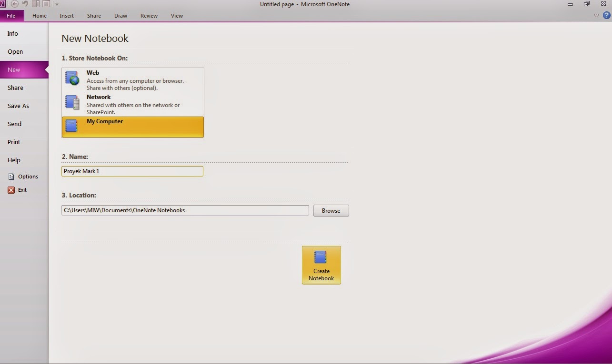The image size is (612, 364).
Task: Click the Name field containing Proyek Mark 1
Action: [x=132, y=171]
